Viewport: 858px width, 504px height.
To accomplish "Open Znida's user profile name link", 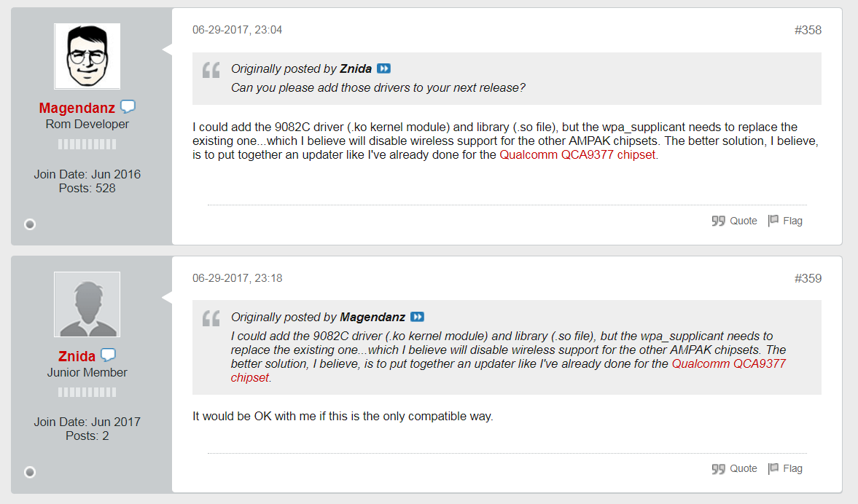I will 77,356.
